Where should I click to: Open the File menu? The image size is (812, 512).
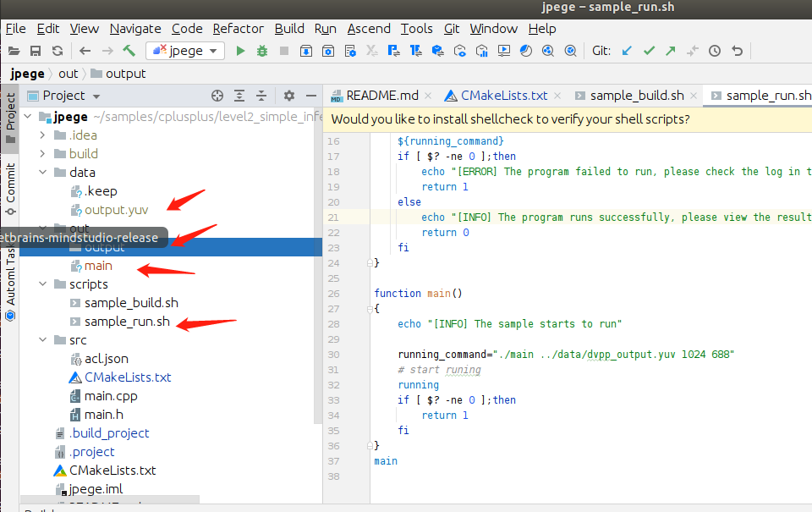click(x=15, y=29)
